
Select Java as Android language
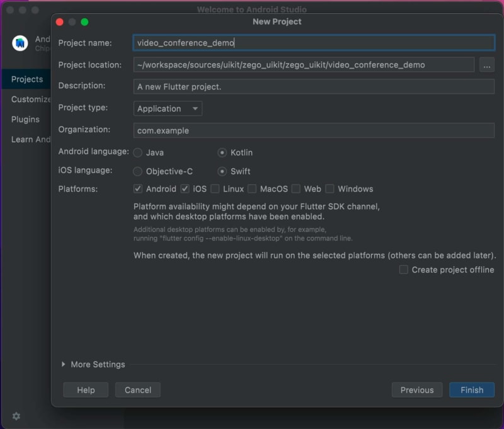tap(137, 152)
